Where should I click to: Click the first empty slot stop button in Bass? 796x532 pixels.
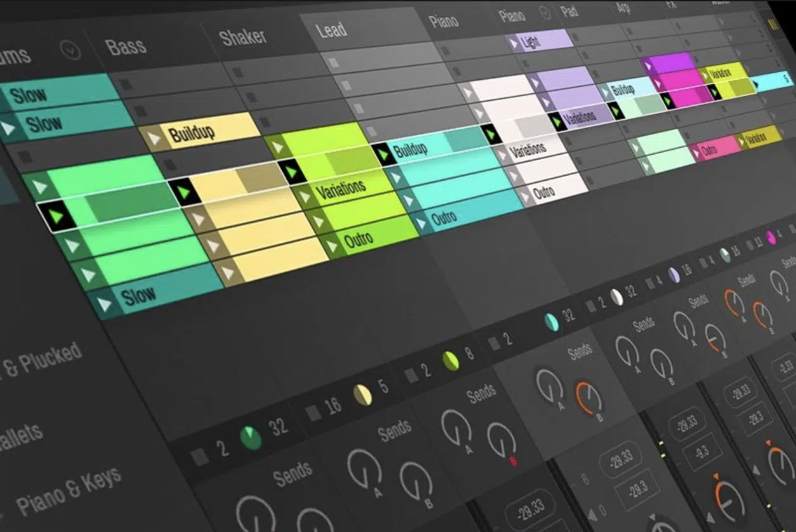pos(125,84)
